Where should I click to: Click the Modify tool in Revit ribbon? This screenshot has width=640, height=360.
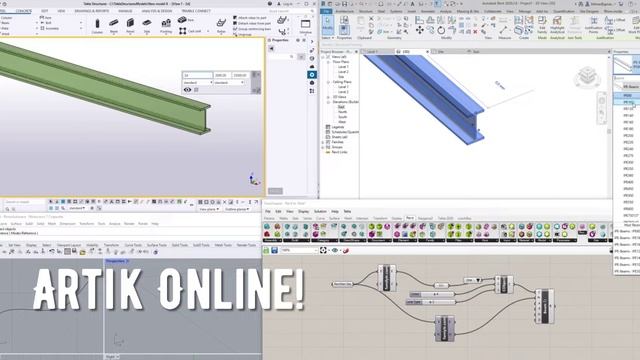tap(328, 24)
